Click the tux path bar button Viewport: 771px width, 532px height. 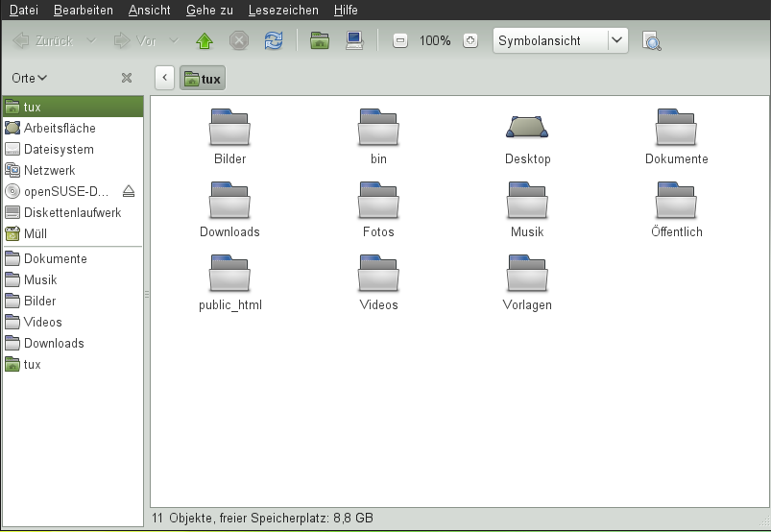pos(203,78)
